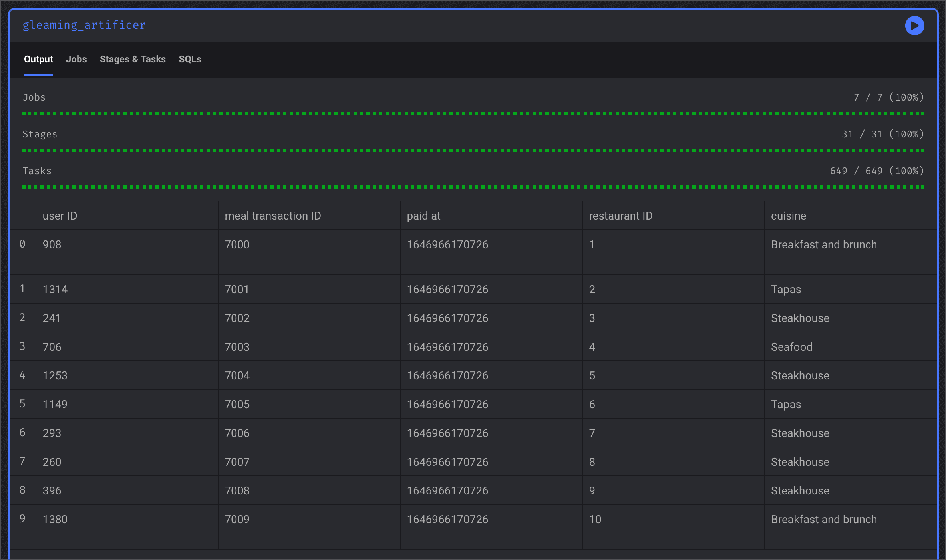Click the Seafood cuisine cell
This screenshot has width=946, height=560.
pos(791,347)
